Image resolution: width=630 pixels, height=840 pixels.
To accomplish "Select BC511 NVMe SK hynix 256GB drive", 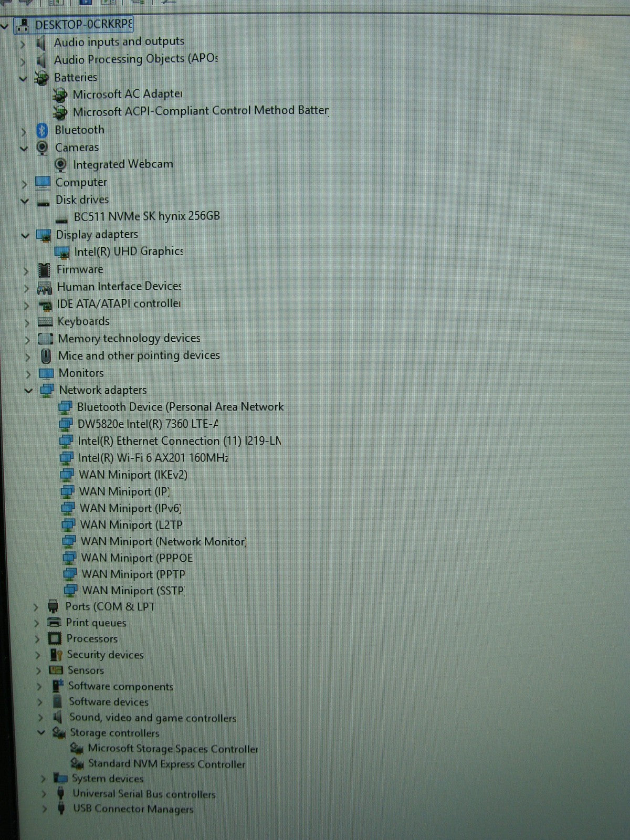I will [146, 216].
